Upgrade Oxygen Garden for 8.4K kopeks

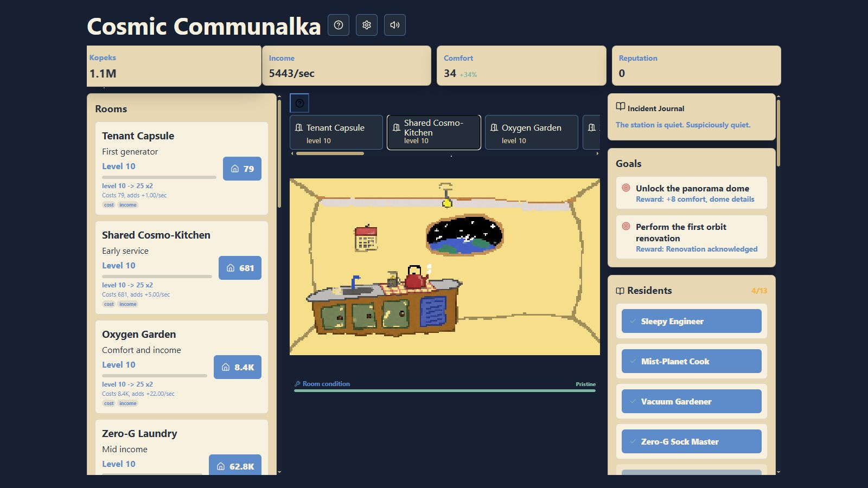238,367
